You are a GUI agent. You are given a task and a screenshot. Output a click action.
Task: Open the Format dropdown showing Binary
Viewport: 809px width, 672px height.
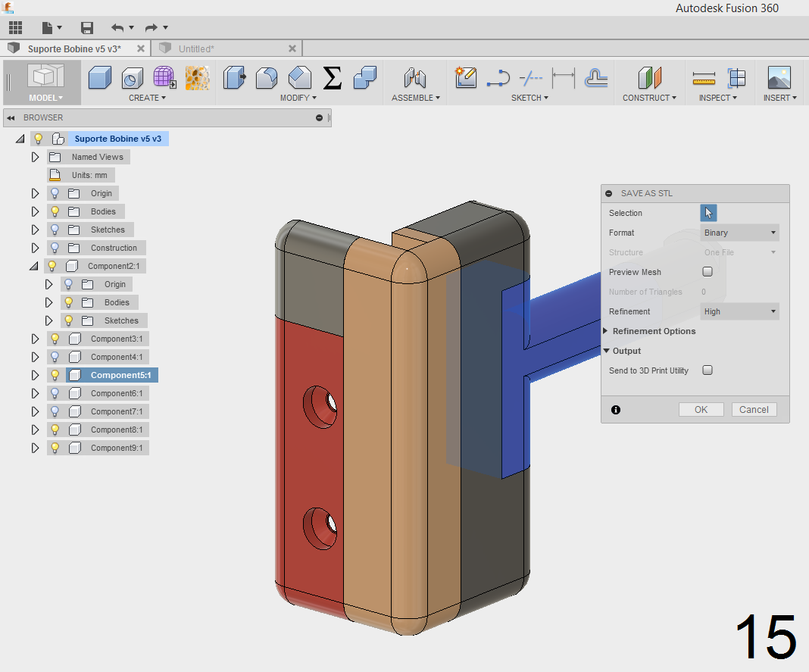739,232
